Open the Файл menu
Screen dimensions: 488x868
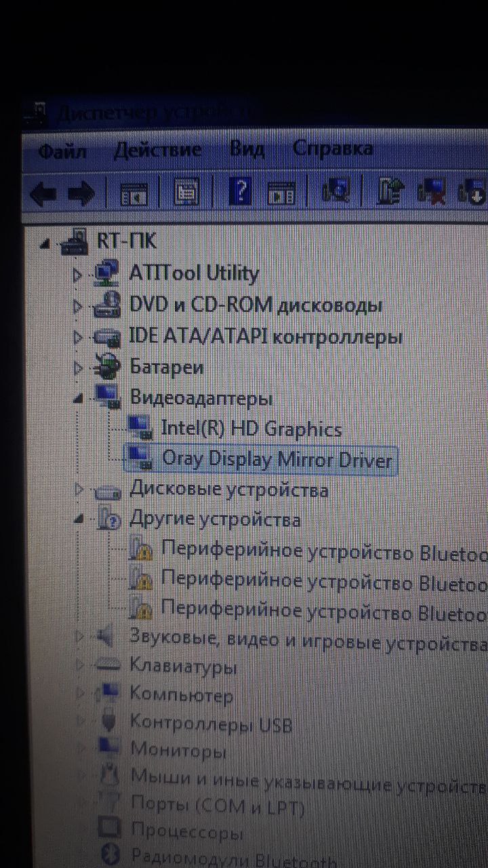point(62,151)
